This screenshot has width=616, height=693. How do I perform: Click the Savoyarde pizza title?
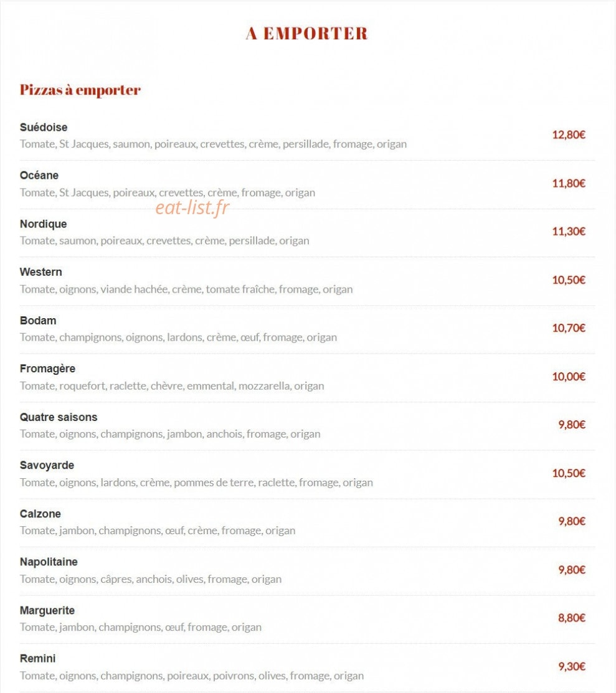coord(47,465)
